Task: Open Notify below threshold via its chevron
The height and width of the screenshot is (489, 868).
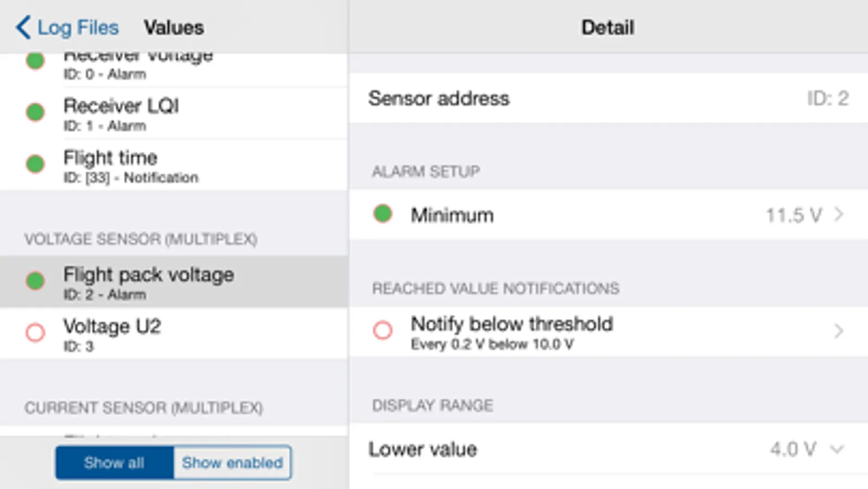Action: coord(839,331)
